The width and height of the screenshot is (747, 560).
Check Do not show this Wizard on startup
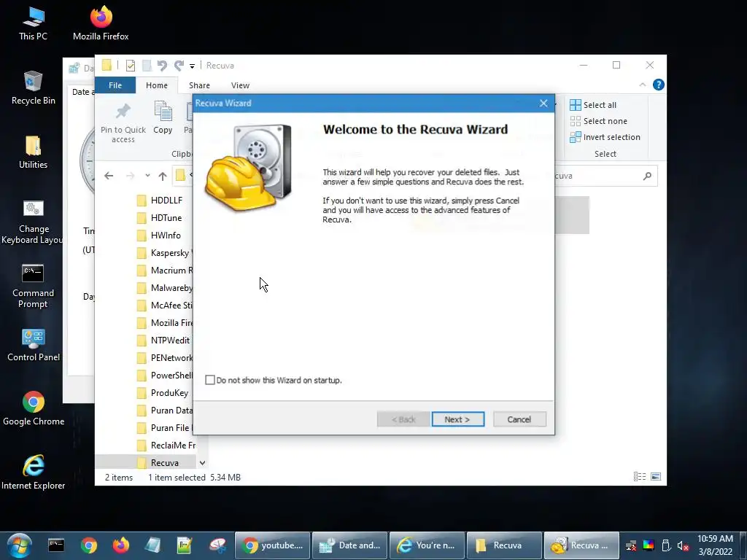[x=210, y=380]
